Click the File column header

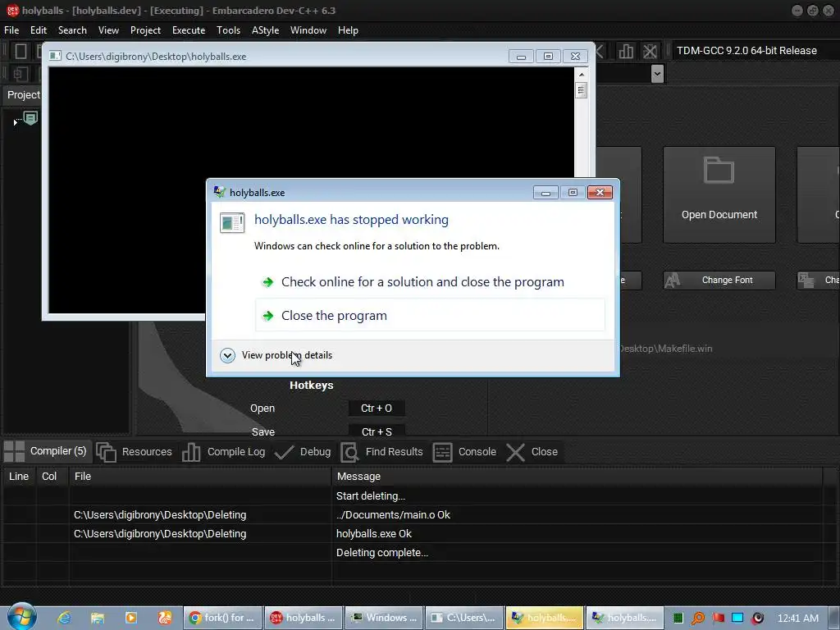(x=200, y=477)
